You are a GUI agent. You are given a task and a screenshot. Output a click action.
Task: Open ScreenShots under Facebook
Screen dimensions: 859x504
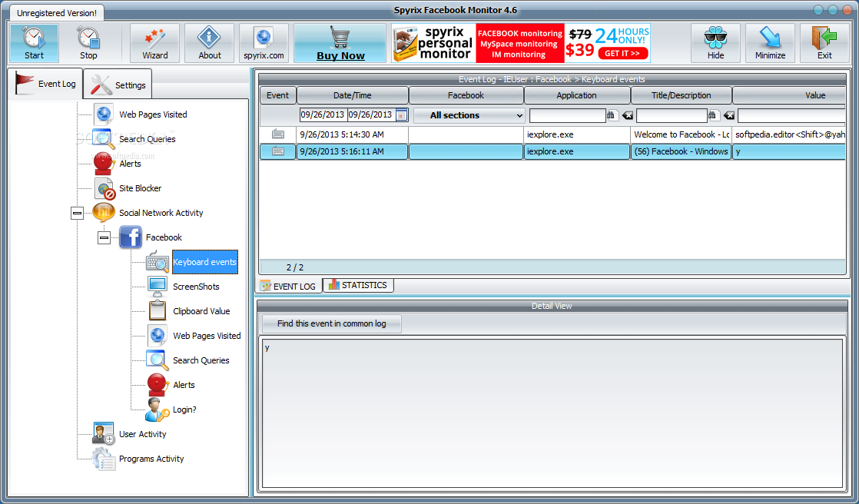coord(196,287)
